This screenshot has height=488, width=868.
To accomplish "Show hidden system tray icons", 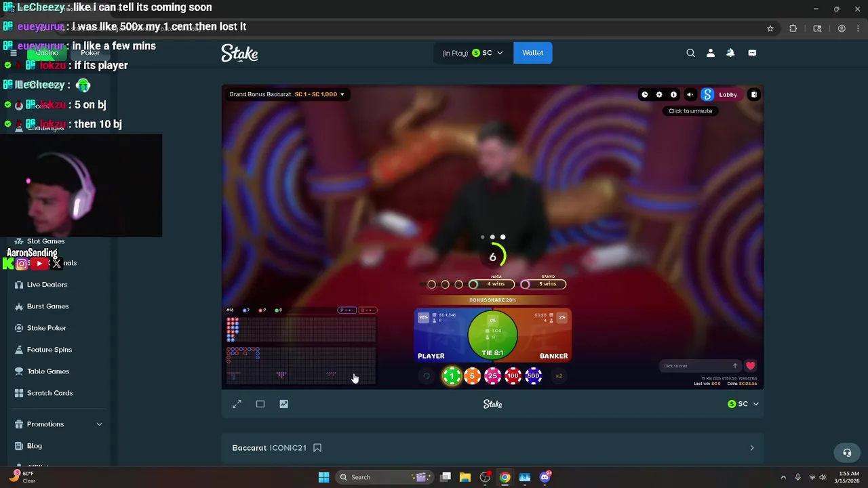I will coord(783,477).
